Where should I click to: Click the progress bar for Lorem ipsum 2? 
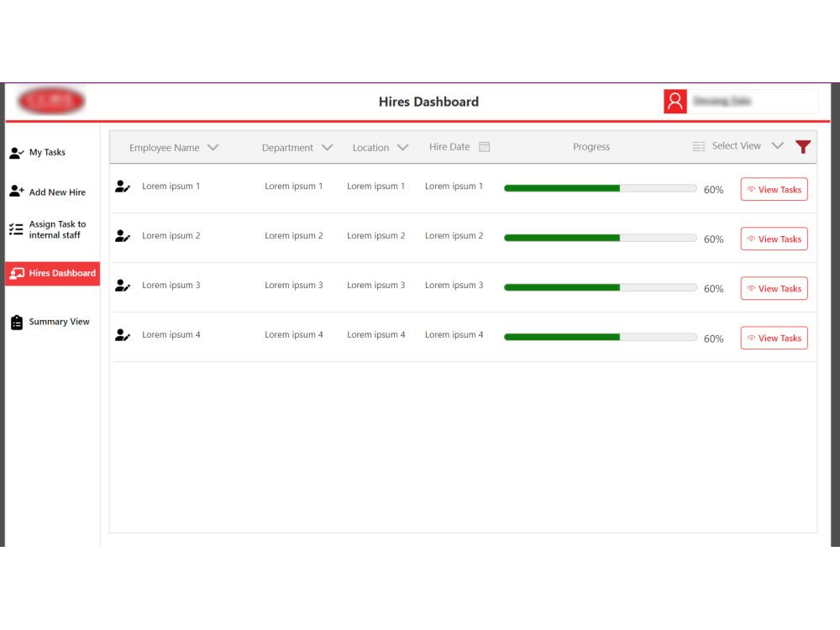point(600,238)
